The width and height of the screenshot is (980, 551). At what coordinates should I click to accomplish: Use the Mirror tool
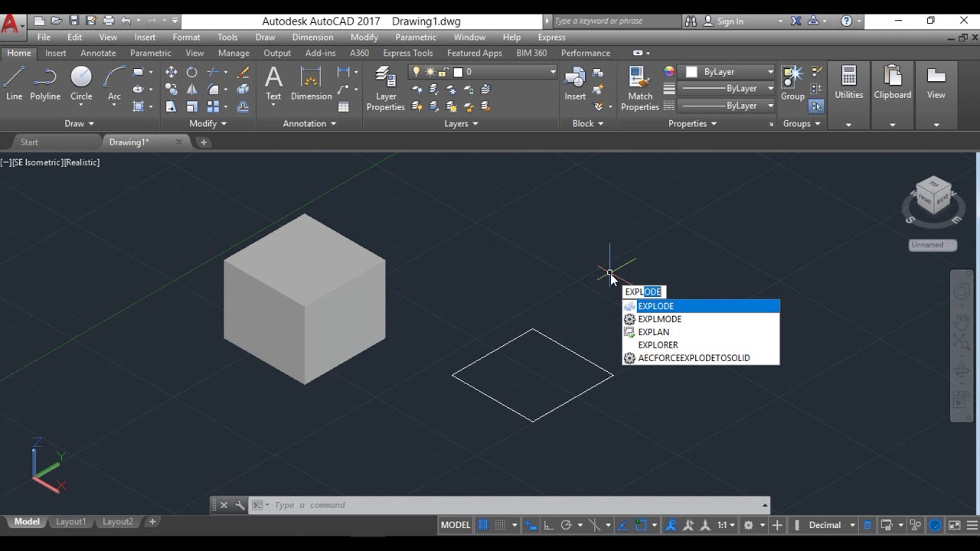[x=192, y=90]
